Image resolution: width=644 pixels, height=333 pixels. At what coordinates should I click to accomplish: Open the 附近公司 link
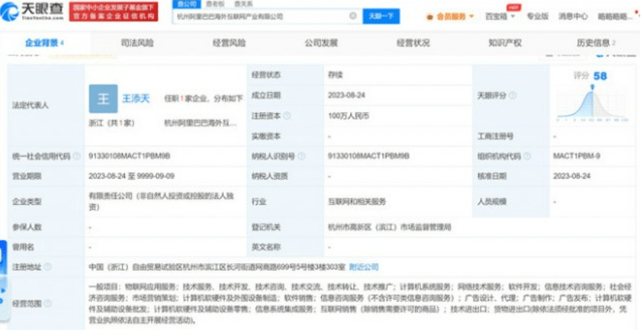tap(363, 268)
